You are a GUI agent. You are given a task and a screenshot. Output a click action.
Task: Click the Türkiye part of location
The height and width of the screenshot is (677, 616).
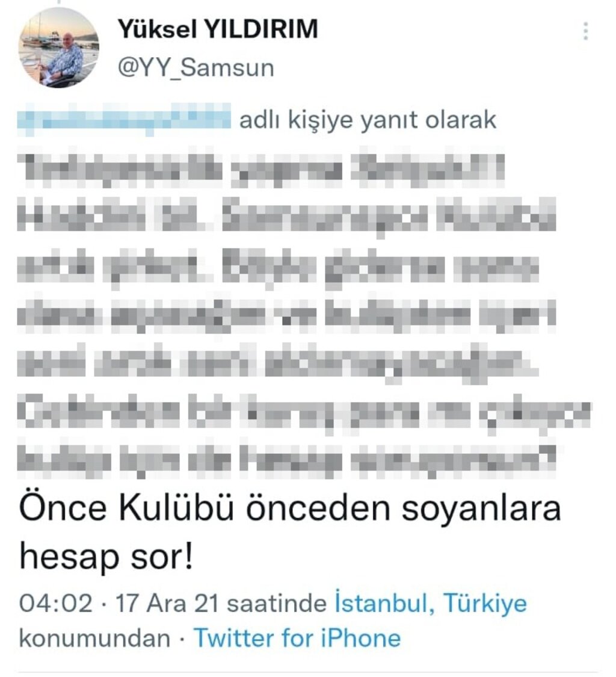[485, 603]
